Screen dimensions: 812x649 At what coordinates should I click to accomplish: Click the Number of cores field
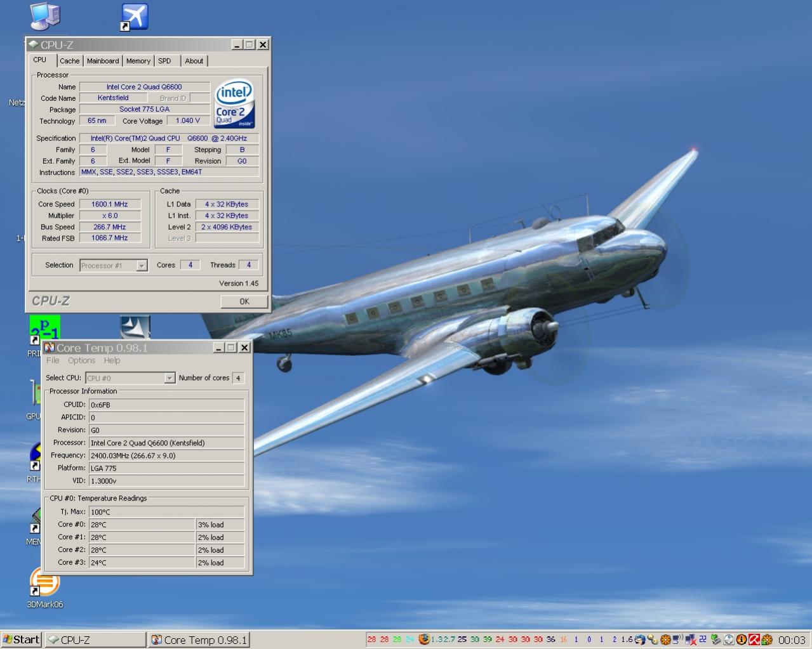coord(238,378)
